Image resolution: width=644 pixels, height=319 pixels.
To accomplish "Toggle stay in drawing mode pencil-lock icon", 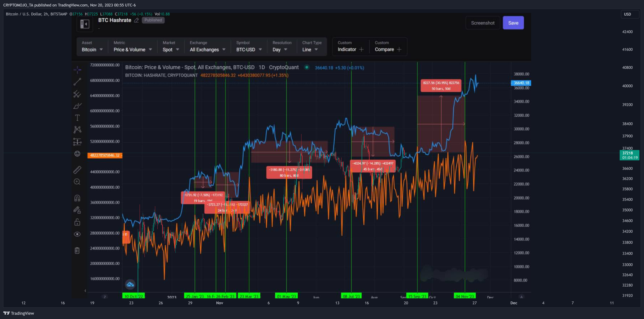I will (77, 210).
